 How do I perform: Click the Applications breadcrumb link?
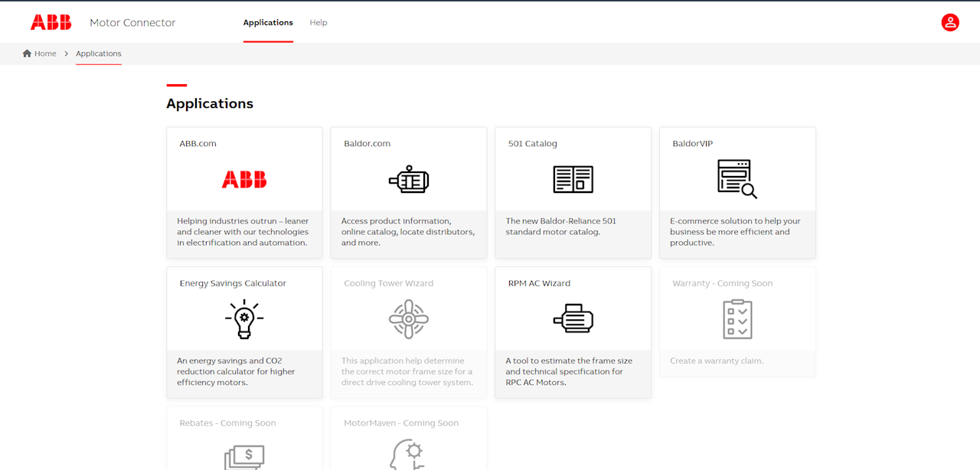tap(98, 54)
